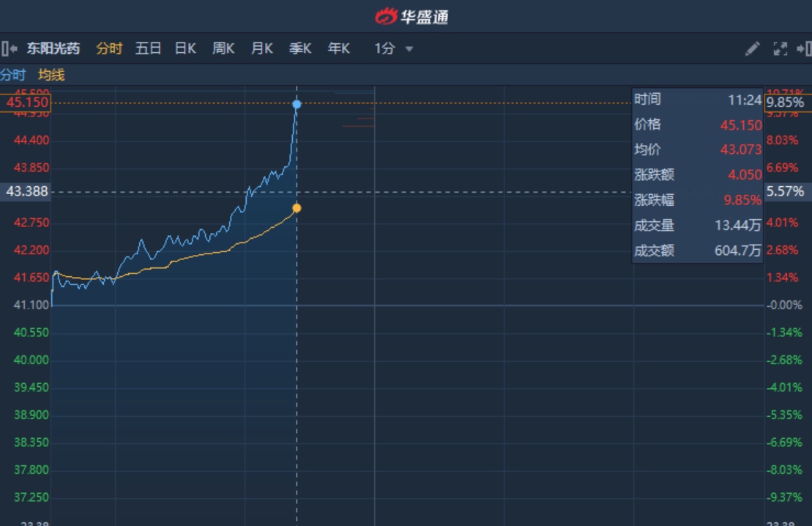Click the 华盛通 logo icon
The height and width of the screenshot is (526, 812).
(x=386, y=16)
